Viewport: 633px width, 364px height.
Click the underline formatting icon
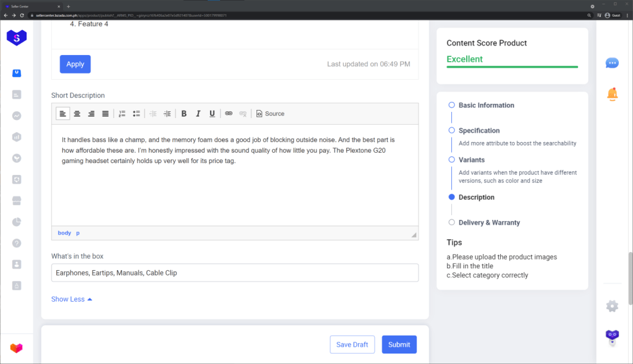click(212, 114)
